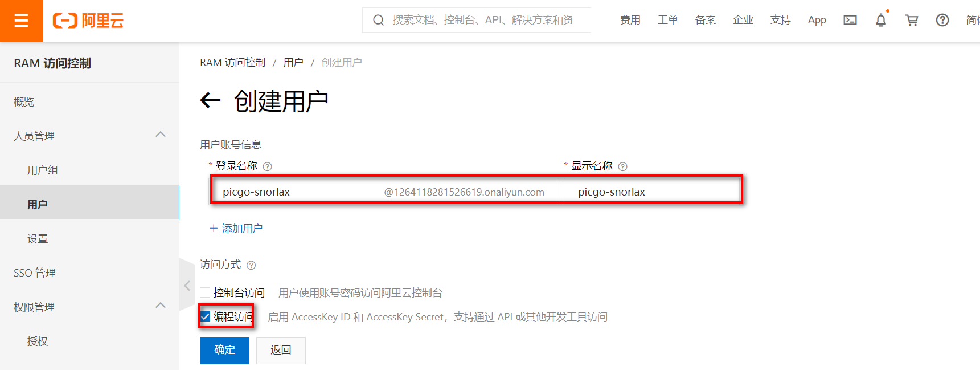The width and height of the screenshot is (980, 370).
Task: Collapse the sidebar with the left chevron handle
Action: (x=187, y=286)
